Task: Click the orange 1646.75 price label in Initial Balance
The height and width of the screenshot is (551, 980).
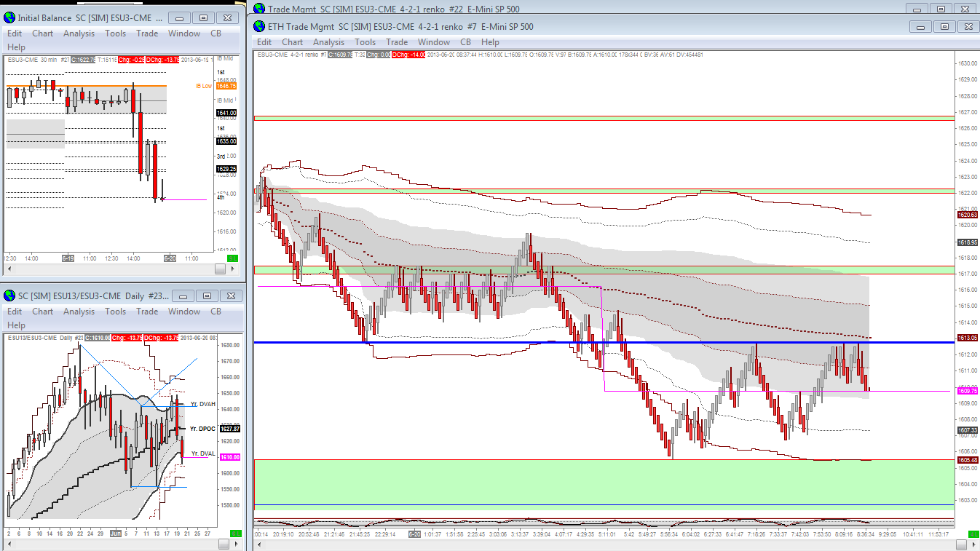Action: coord(226,86)
